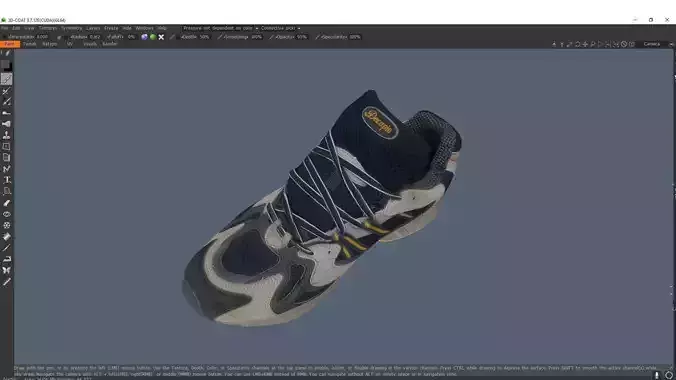Toggle the Depth channel pen icon
The width and height of the screenshot is (676, 380).
(x=172, y=37)
